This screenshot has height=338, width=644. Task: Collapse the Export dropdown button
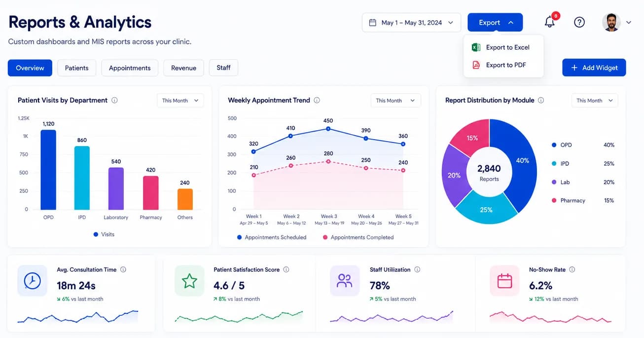coord(495,23)
